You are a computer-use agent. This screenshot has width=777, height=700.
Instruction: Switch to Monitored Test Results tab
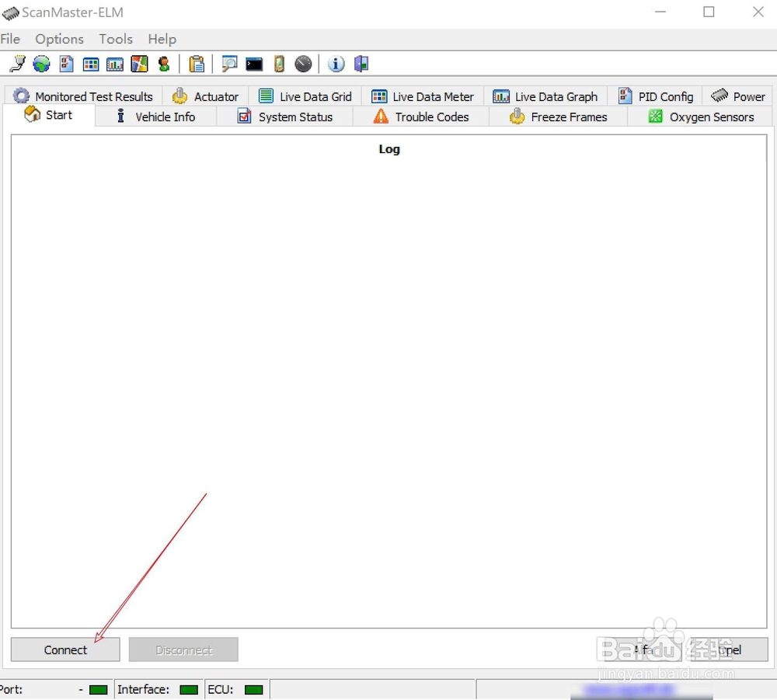(x=83, y=96)
